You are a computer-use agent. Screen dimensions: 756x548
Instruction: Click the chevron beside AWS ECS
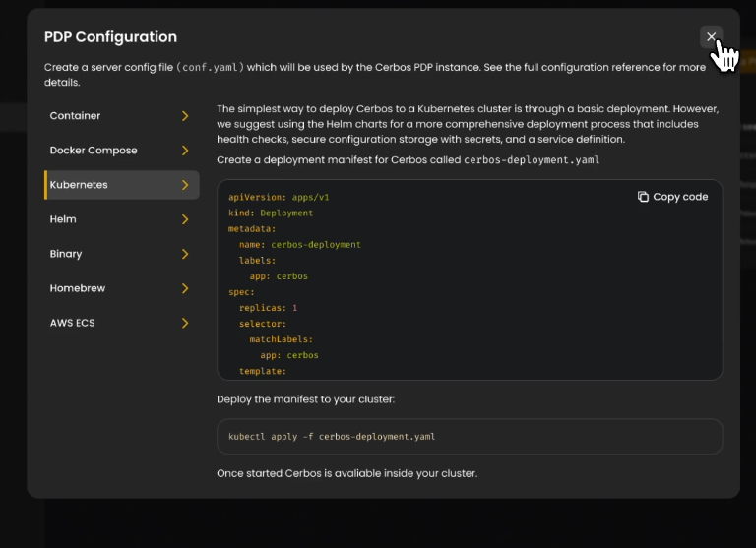pyautogui.click(x=185, y=323)
